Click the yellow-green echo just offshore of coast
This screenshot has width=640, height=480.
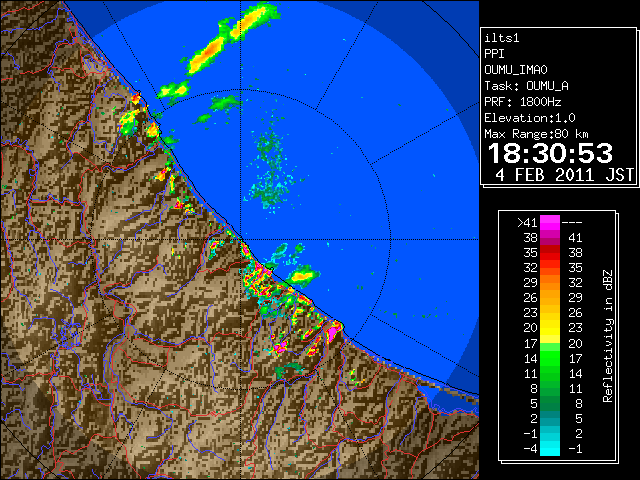[x=303, y=277]
